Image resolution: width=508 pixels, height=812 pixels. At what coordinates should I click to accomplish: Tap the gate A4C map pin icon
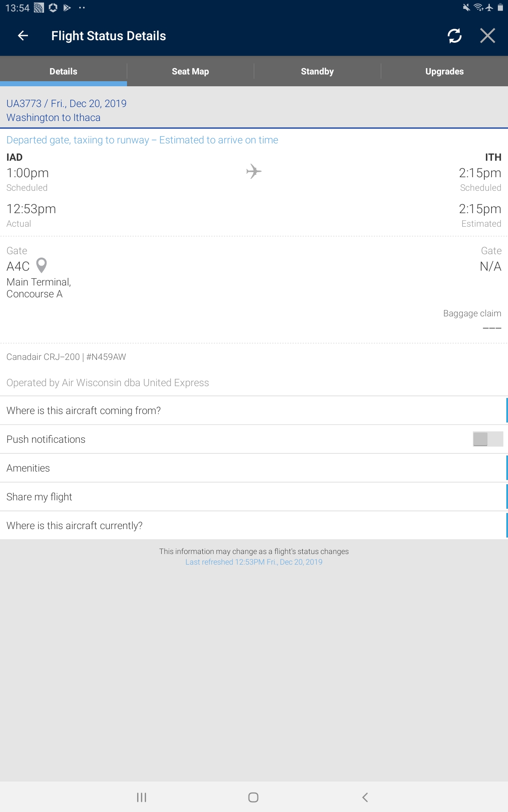point(41,266)
